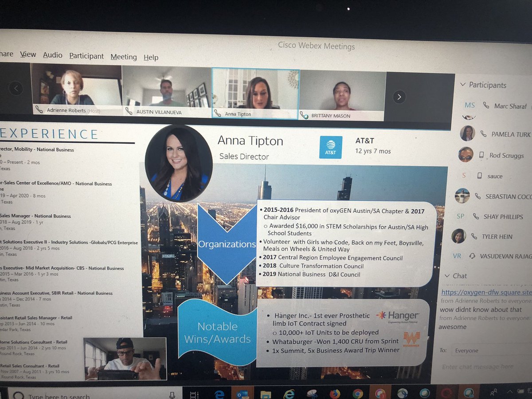Click phone icon next to Marc Sharaf
The image size is (532, 399).
pos(486,106)
